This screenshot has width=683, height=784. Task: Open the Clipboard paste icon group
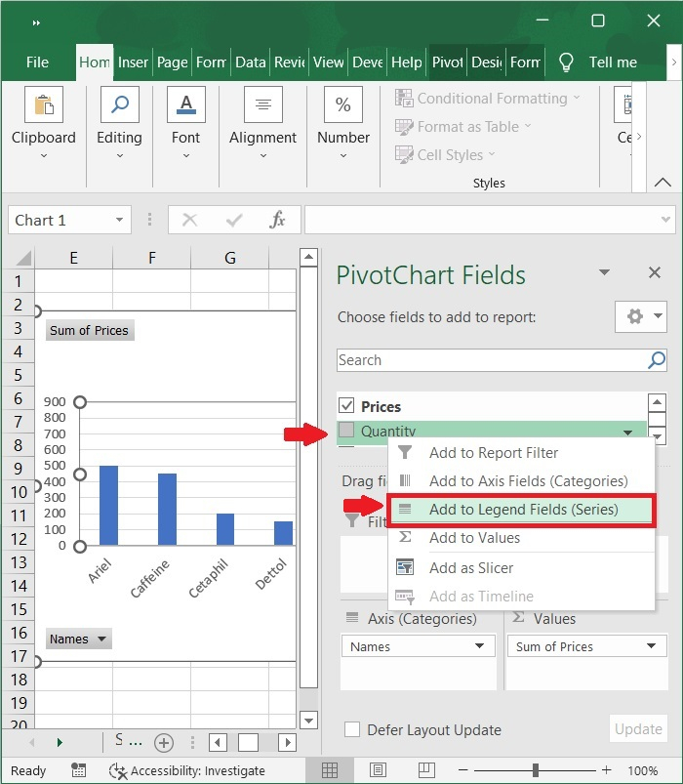pyautogui.click(x=44, y=104)
